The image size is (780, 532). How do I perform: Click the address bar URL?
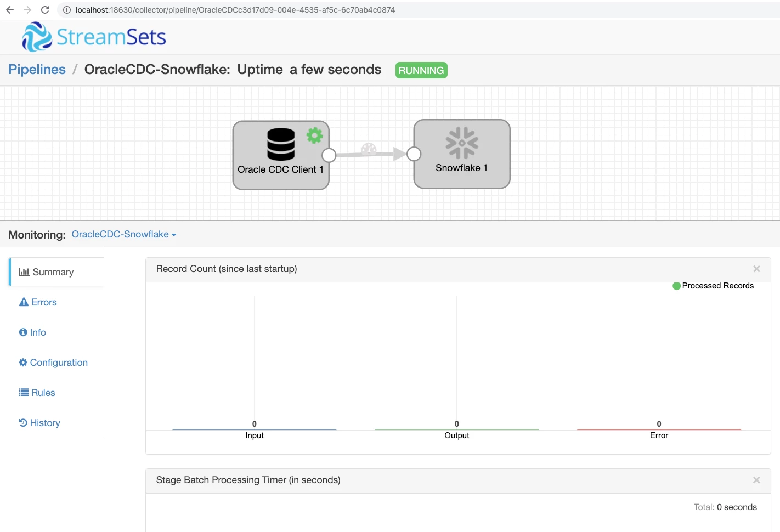click(235, 10)
